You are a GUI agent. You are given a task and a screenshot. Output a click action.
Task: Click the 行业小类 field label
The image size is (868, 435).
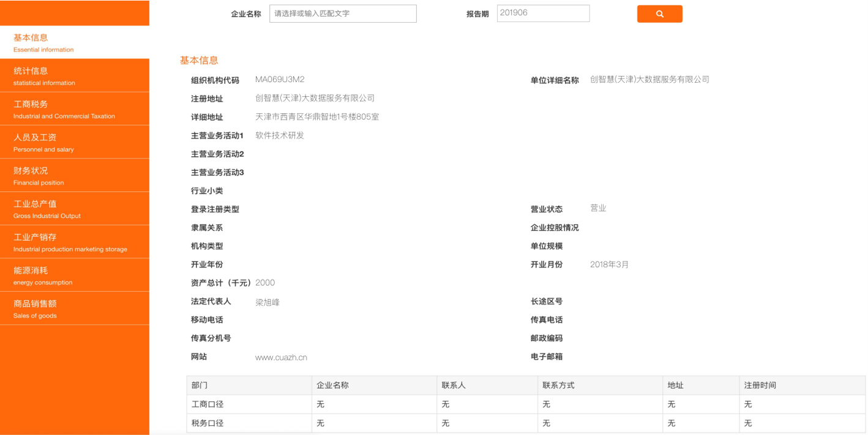207,191
